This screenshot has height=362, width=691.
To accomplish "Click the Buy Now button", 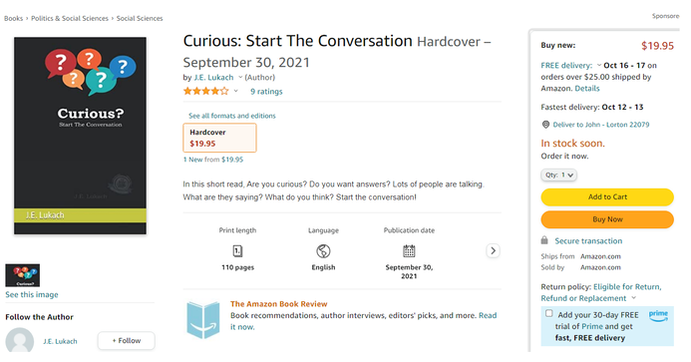I will pos(607,219).
